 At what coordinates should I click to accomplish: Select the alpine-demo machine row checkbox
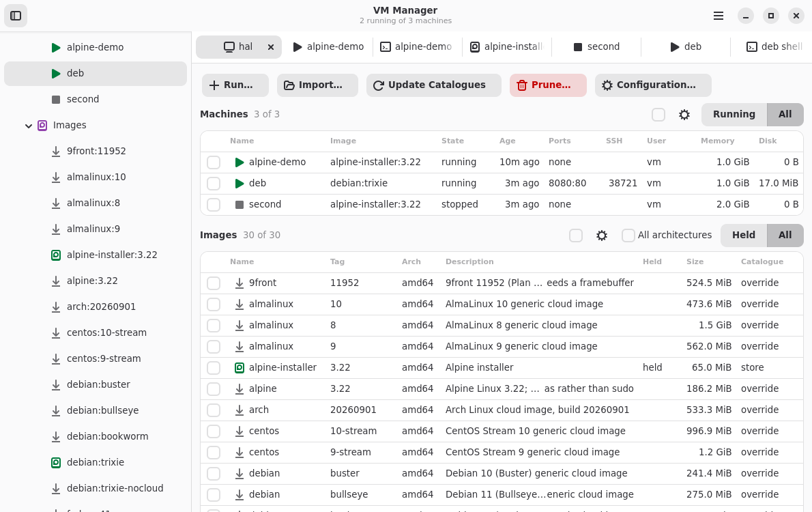coord(214,162)
